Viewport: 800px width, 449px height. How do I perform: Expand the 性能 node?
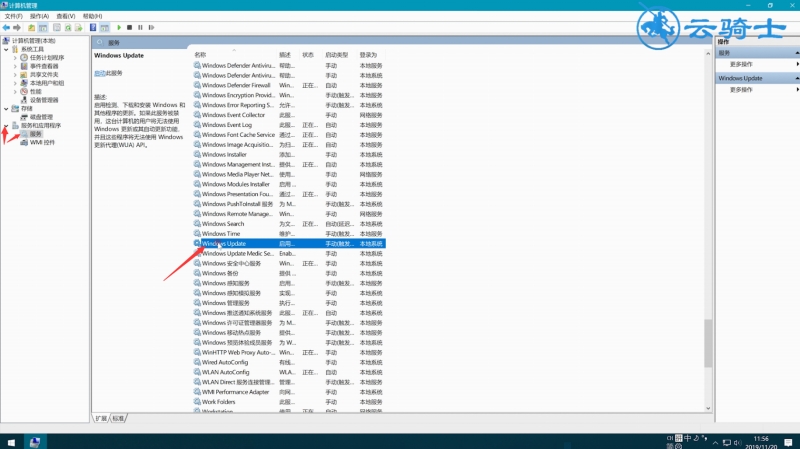[15, 91]
